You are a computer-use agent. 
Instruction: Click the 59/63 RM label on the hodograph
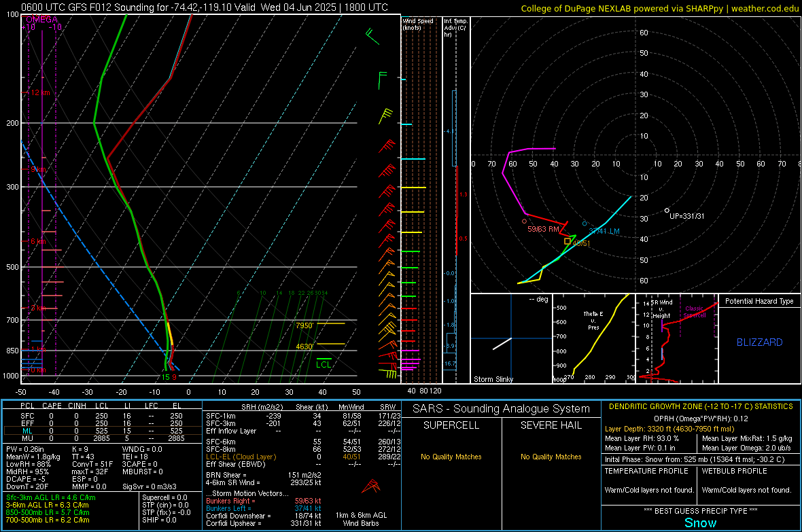pyautogui.click(x=543, y=229)
